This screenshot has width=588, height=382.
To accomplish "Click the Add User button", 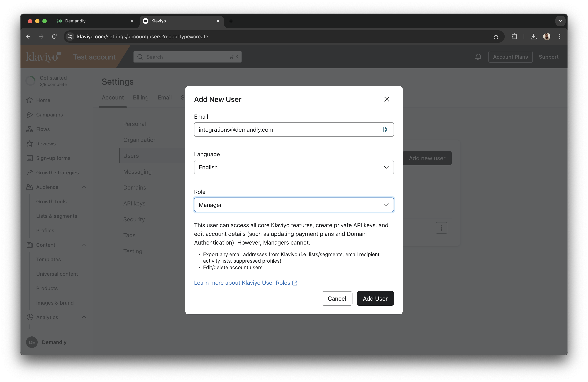I will (x=375, y=298).
